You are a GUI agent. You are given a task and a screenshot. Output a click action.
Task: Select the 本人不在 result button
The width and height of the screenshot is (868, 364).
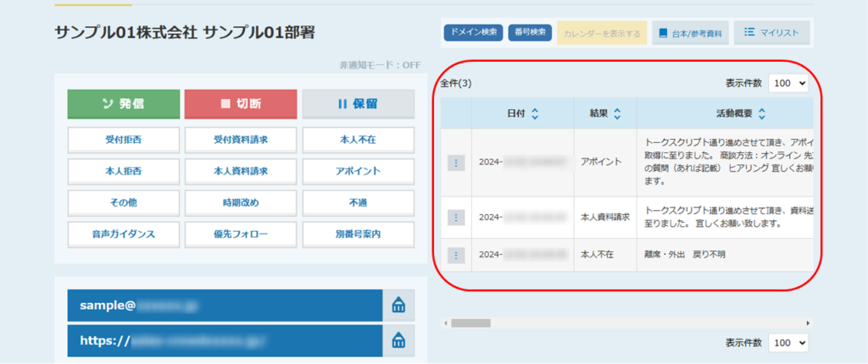tap(358, 140)
